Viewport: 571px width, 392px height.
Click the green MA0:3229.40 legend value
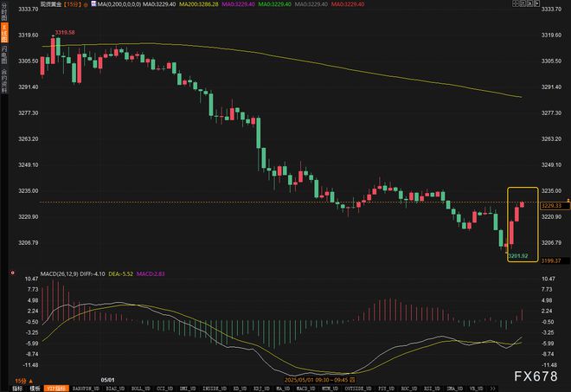(274, 4)
